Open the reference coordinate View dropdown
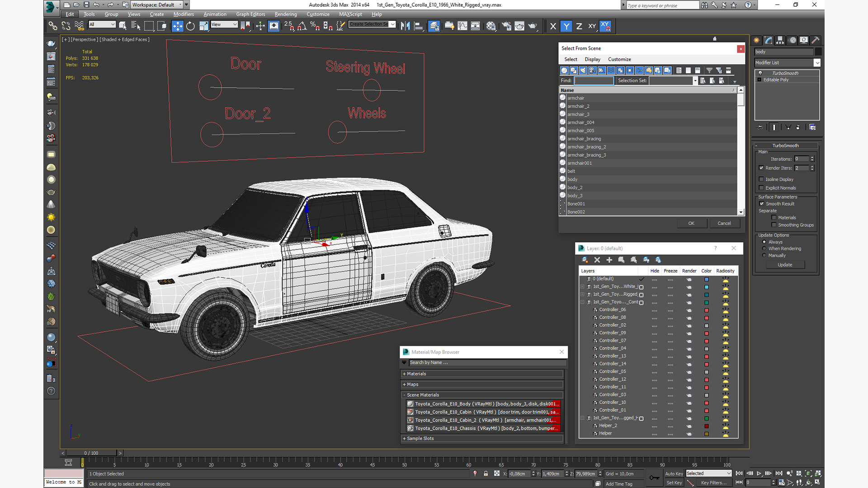 coord(224,24)
